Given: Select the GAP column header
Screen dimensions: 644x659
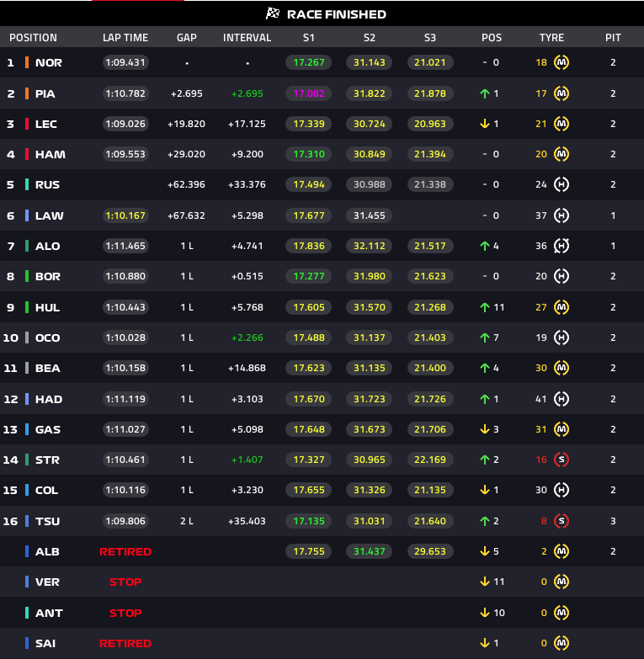Looking at the screenshot, I should (187, 38).
